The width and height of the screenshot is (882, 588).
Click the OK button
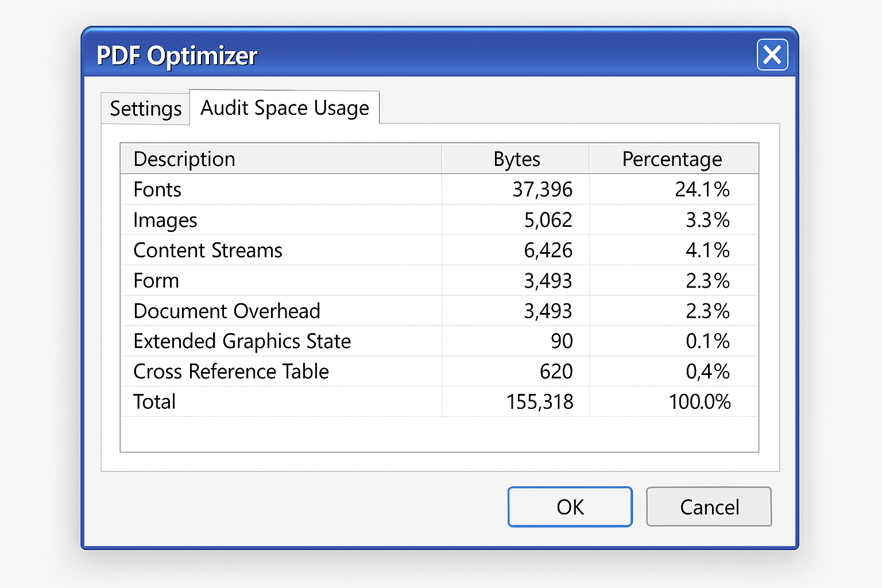coord(569,507)
